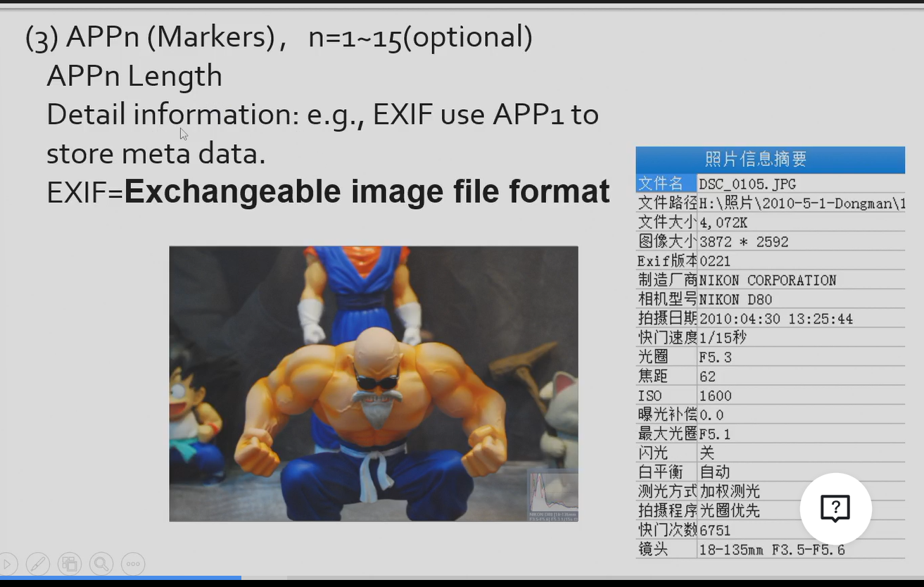Screen dimensions: 924x587
Task: Click the shutter count value 6751
Action: pyautogui.click(x=715, y=530)
